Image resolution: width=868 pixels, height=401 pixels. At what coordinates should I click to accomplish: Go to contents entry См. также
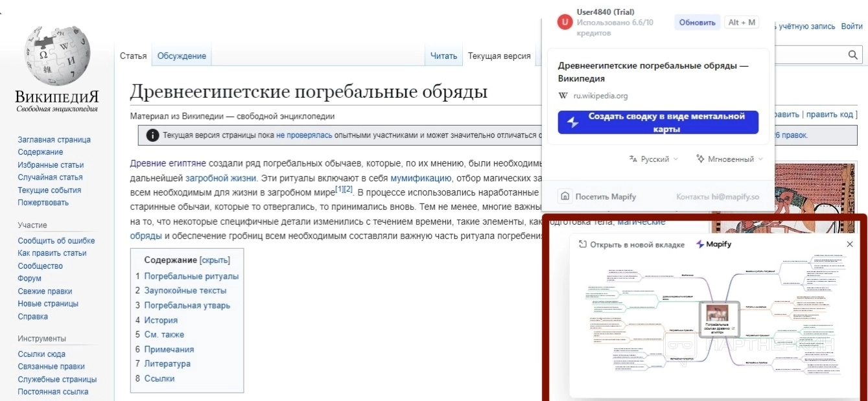click(x=164, y=334)
